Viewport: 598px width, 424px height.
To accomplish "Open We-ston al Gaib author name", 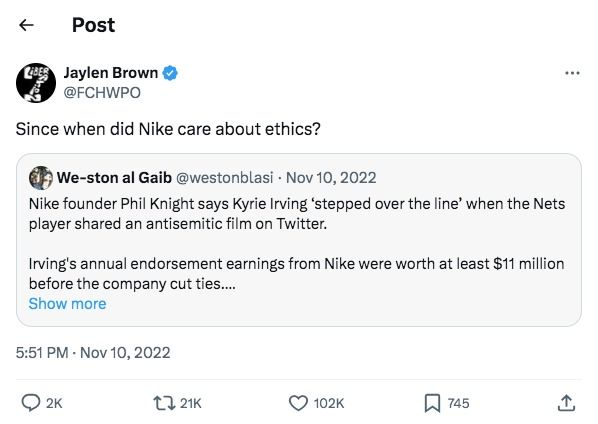I will click(114, 178).
